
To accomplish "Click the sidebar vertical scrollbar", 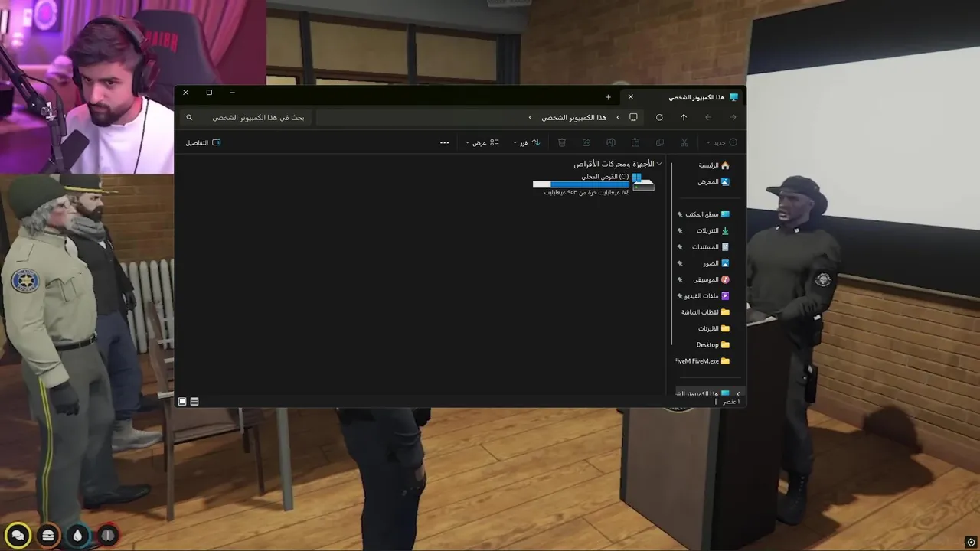I will coord(671,253).
